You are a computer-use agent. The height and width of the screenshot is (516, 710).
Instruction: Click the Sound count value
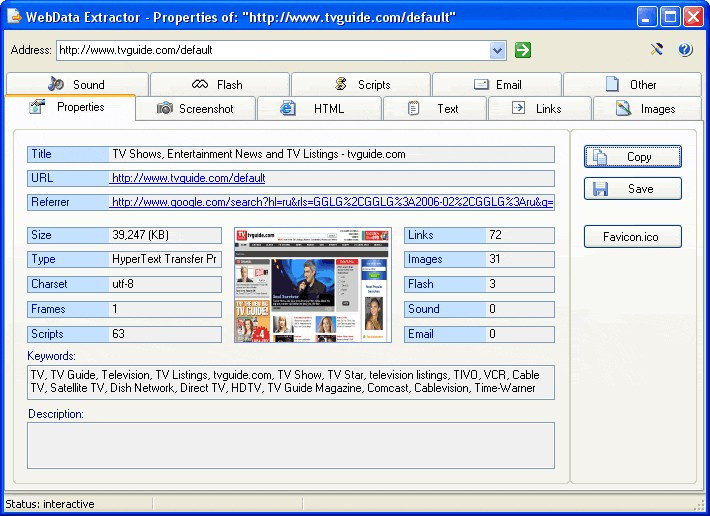pyautogui.click(x=520, y=309)
